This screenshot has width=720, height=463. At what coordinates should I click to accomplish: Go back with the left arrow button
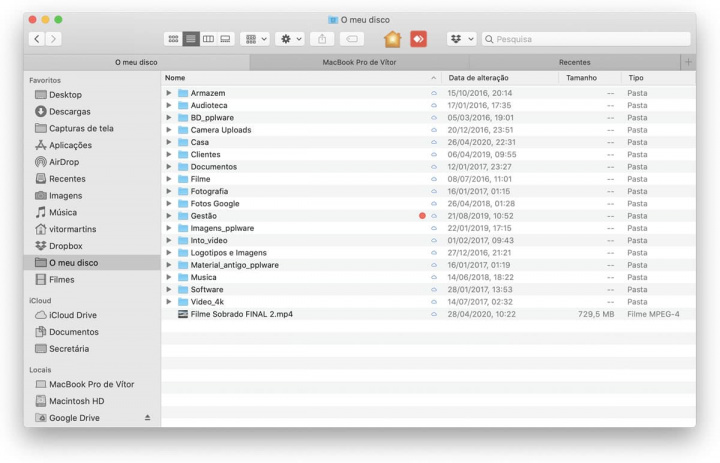37,39
